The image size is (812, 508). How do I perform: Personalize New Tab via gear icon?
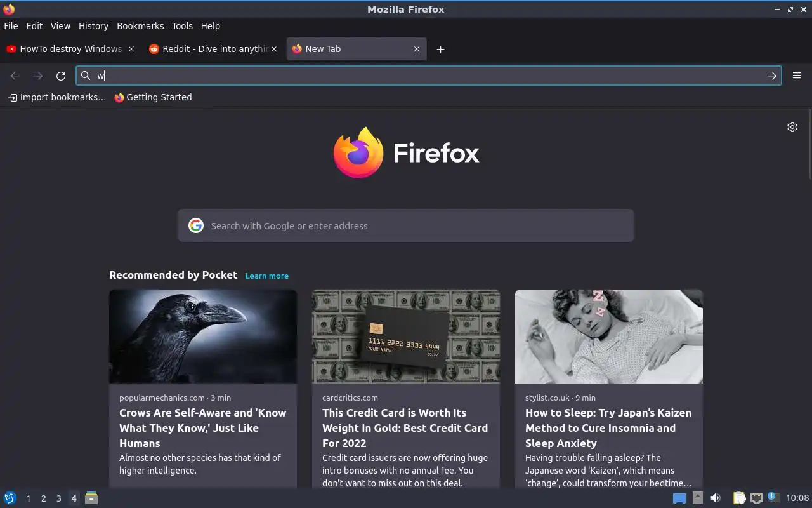pyautogui.click(x=792, y=127)
